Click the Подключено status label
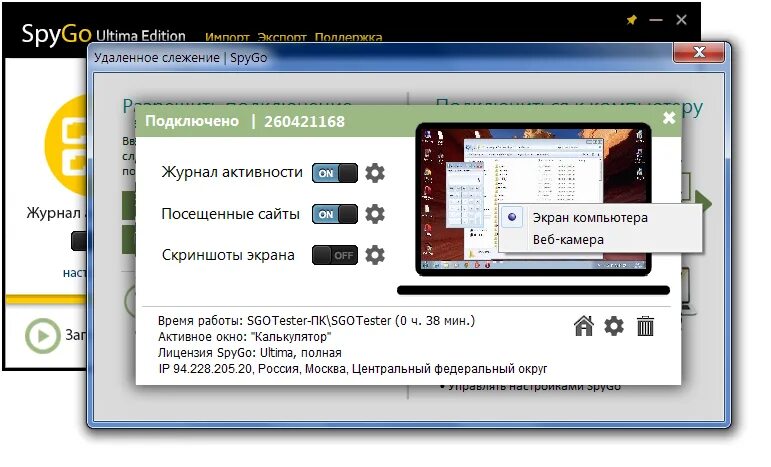The height and width of the screenshot is (467, 771). (192, 121)
